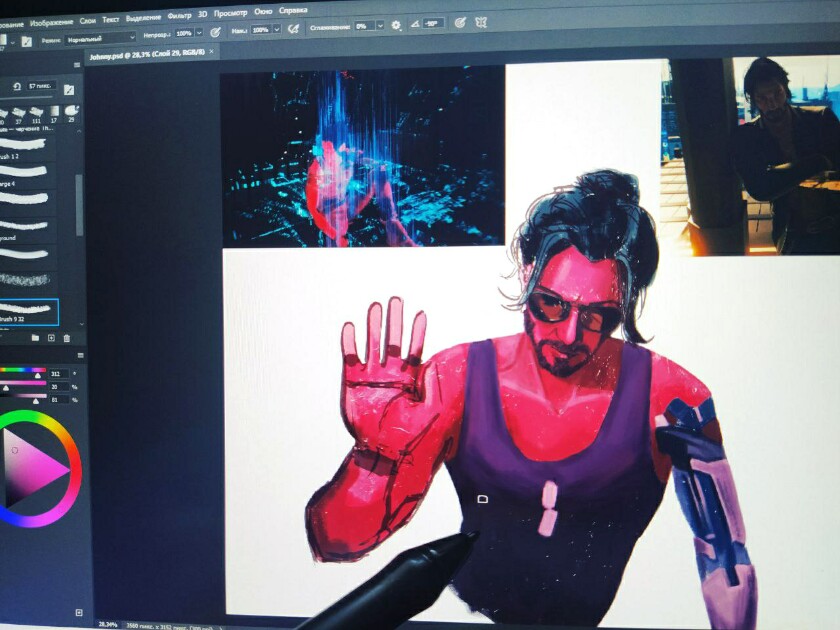Click the brush angle input field
Image resolution: width=840 pixels, height=630 pixels.
tap(432, 24)
